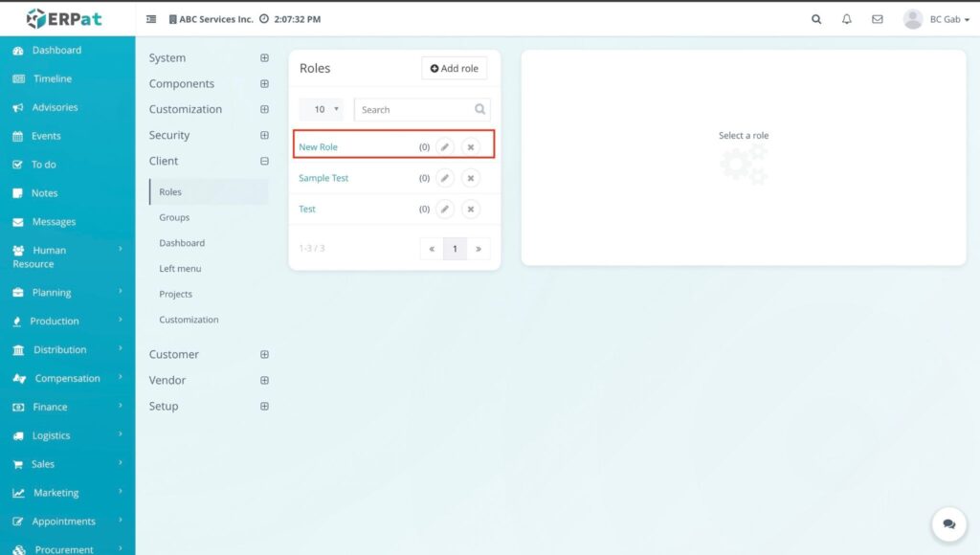Open the Groups settings tab

[174, 217]
